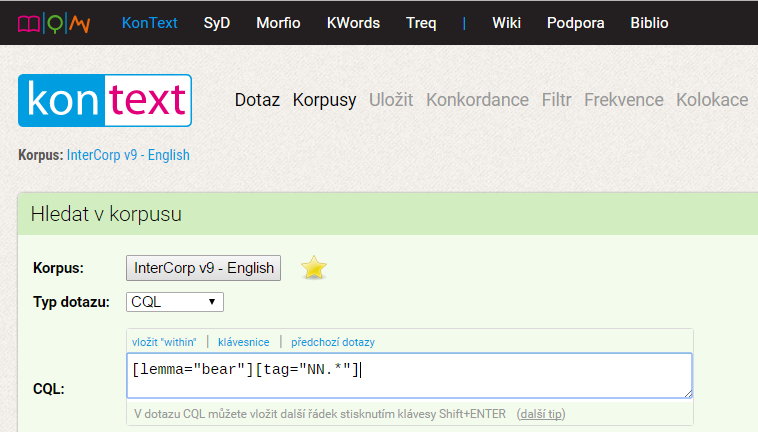This screenshot has height=432, width=758.
Task: Open the Morfio application link
Action: tap(278, 23)
